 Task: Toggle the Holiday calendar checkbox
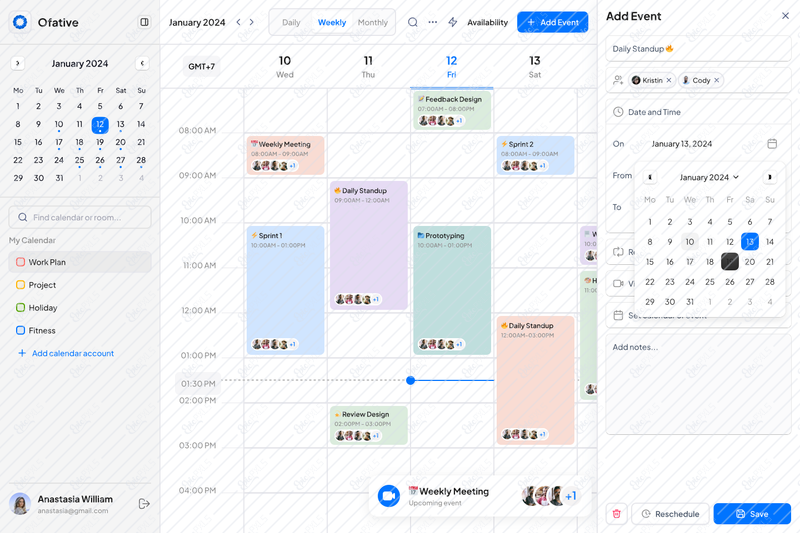coord(20,308)
